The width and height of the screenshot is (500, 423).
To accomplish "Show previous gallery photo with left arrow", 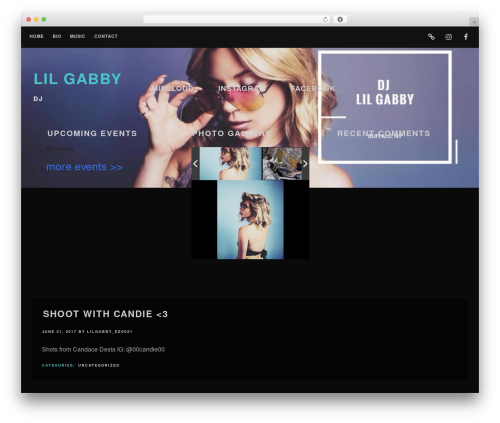I will (195, 164).
